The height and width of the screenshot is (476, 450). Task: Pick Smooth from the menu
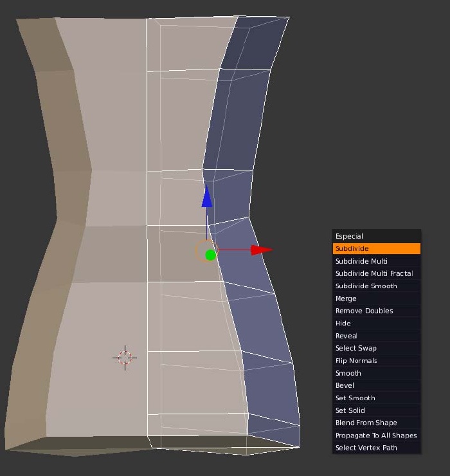[x=376, y=373]
